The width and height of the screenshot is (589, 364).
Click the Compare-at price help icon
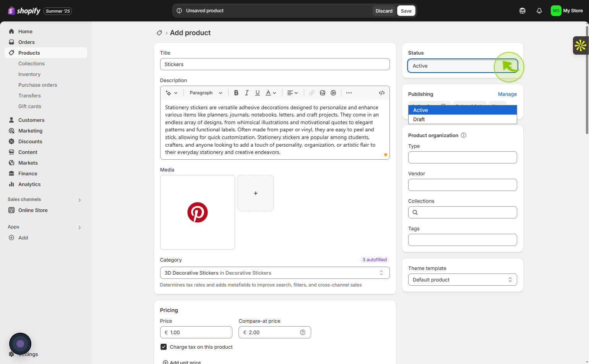(x=303, y=332)
